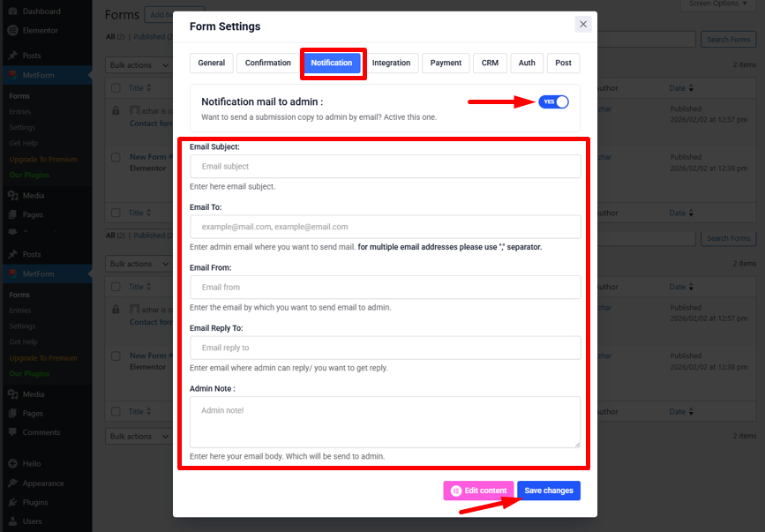Viewport: 765px width, 532px height.
Task: Switch to the General tab
Action: [x=211, y=63]
